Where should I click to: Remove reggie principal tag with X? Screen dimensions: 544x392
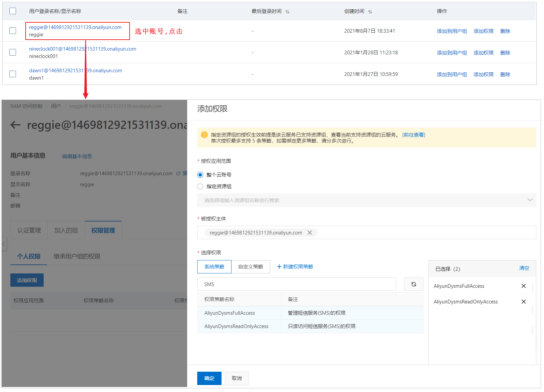(x=309, y=233)
